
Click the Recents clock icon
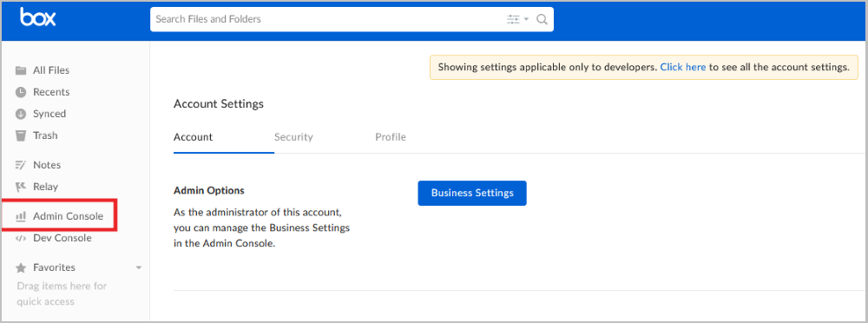(x=21, y=92)
